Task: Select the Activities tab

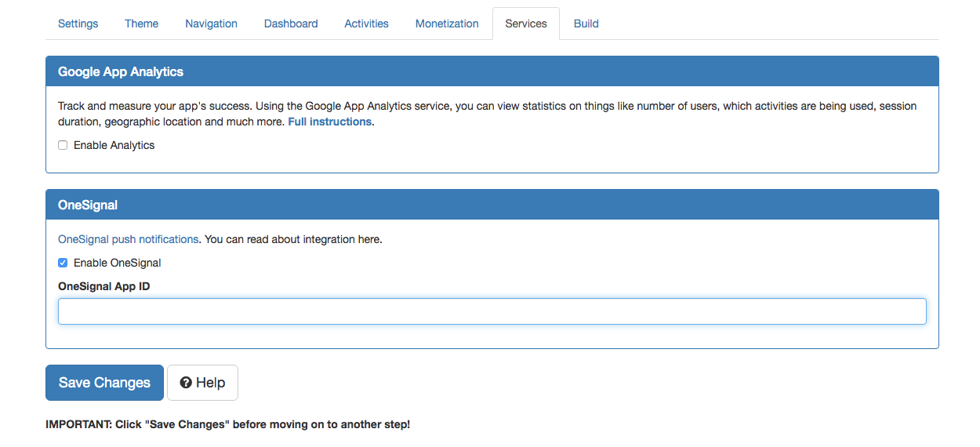Action: (x=366, y=24)
